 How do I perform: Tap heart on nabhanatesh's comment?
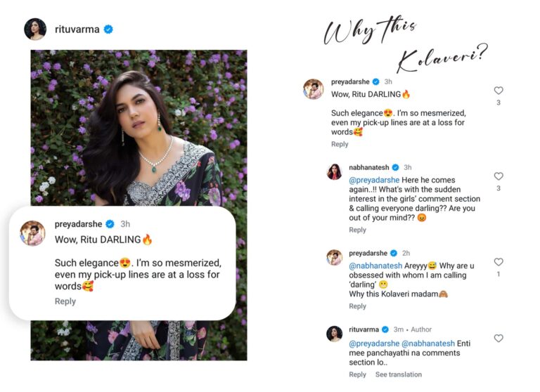pyautogui.click(x=499, y=176)
